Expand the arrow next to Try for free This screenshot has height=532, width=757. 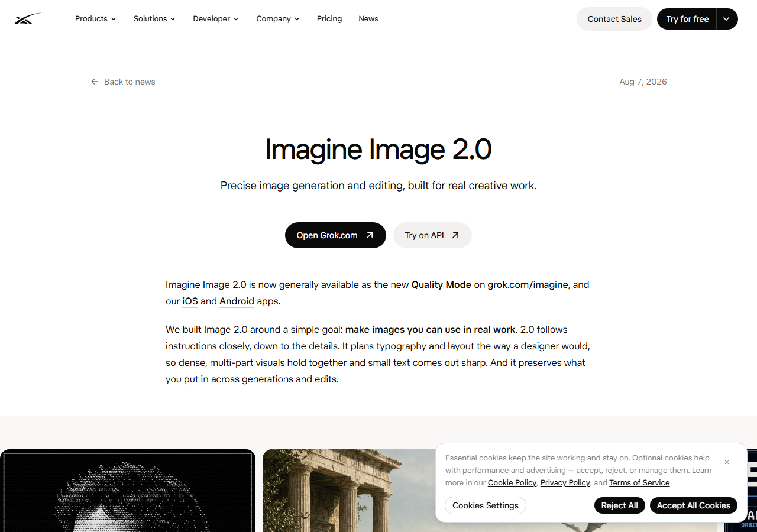[x=727, y=19]
